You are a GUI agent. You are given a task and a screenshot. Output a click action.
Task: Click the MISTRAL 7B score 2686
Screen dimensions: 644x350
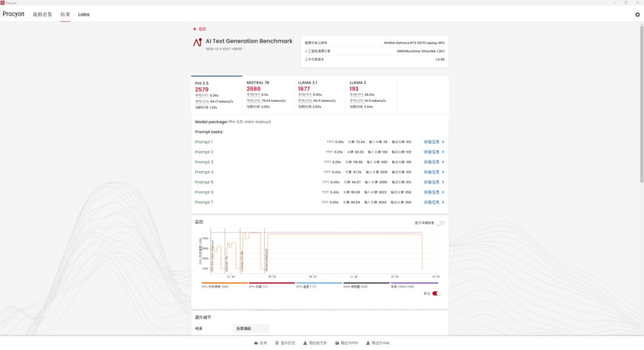pyautogui.click(x=253, y=89)
